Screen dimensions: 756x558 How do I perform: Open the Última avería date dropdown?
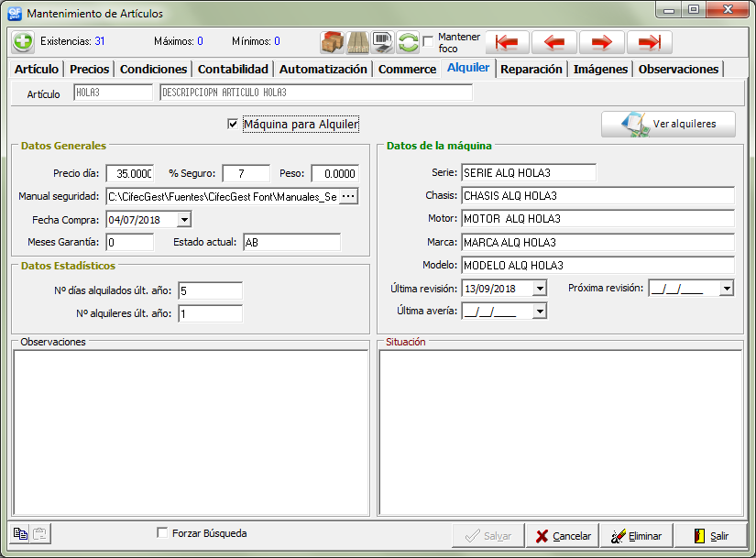point(540,312)
